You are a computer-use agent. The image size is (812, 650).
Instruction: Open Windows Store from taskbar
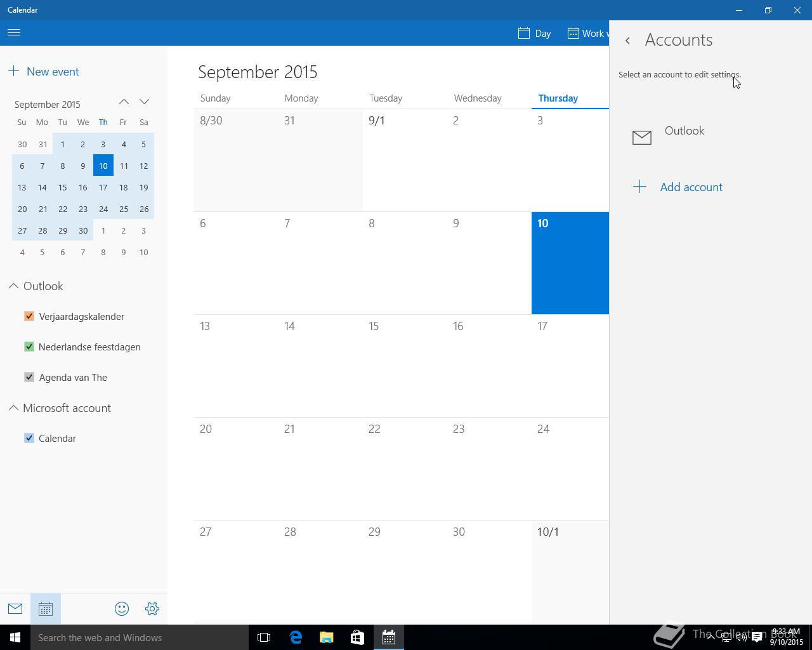coord(358,637)
